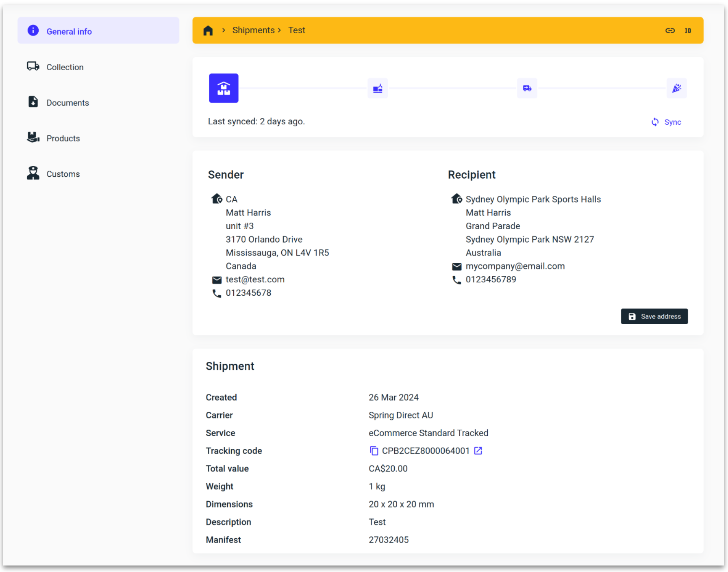Click the Collection truck icon in the sidebar
Image resolution: width=728 pixels, height=572 pixels.
coord(33,66)
